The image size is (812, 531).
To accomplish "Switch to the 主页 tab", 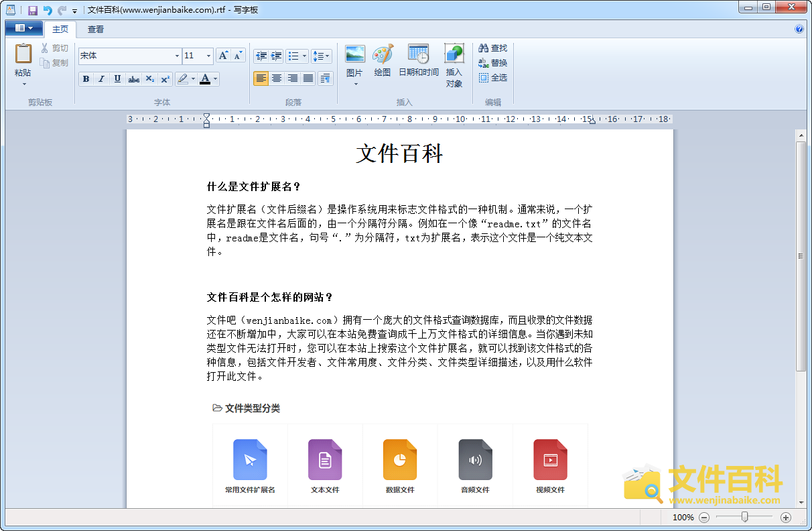I will point(60,29).
